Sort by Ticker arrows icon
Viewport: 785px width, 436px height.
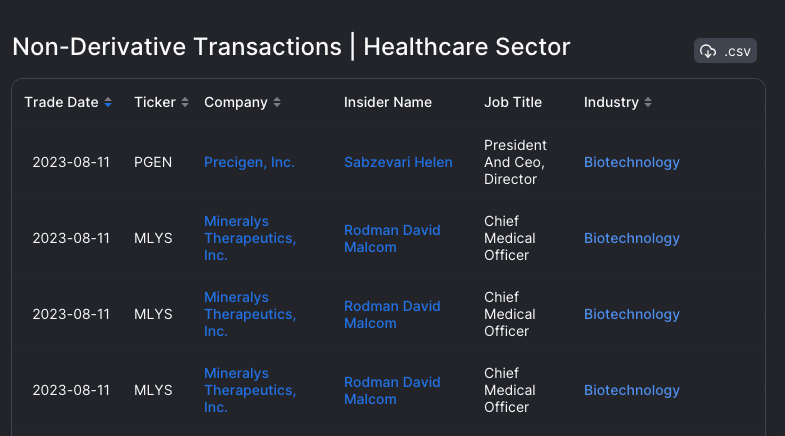coord(185,102)
